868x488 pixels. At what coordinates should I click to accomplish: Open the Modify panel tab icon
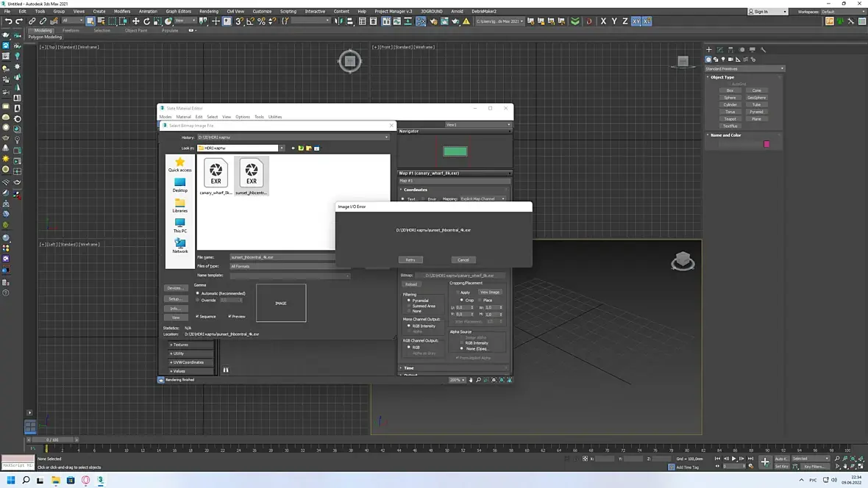pos(720,50)
